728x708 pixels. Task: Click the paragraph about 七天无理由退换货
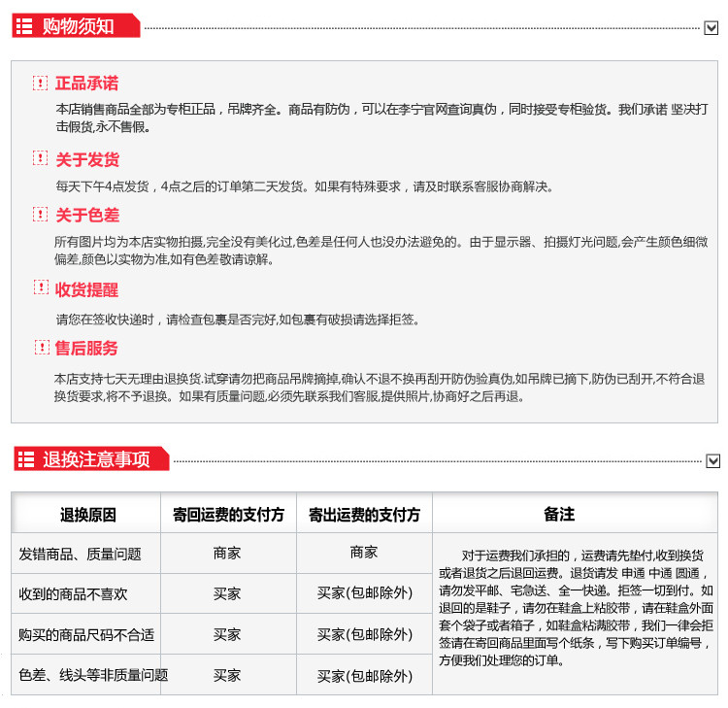380,388
